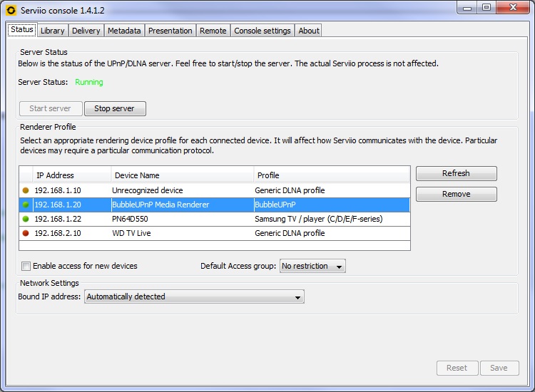Image resolution: width=535 pixels, height=392 pixels.
Task: Open the Delivery tab
Action: tap(86, 31)
